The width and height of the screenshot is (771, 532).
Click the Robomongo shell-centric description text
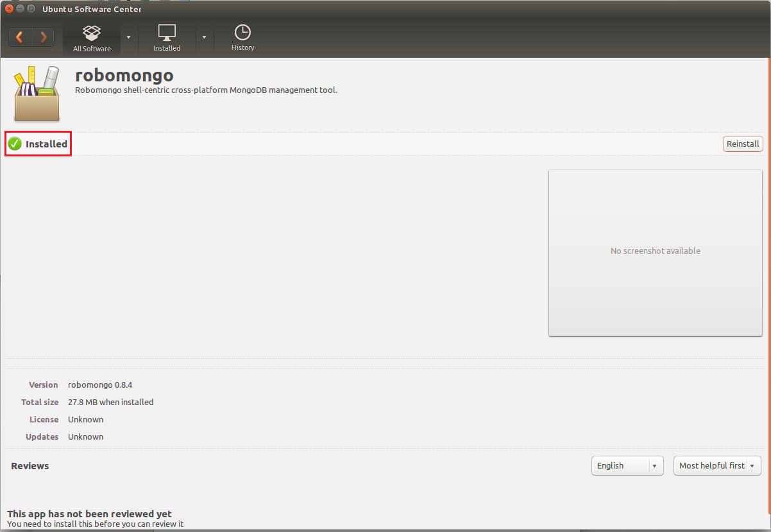206,90
